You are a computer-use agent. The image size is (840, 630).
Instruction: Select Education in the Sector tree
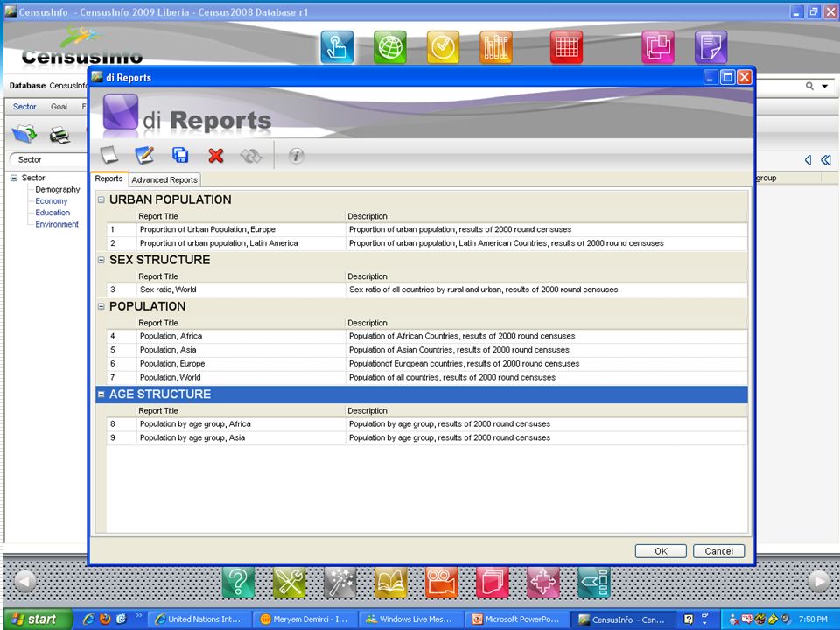[x=52, y=213]
